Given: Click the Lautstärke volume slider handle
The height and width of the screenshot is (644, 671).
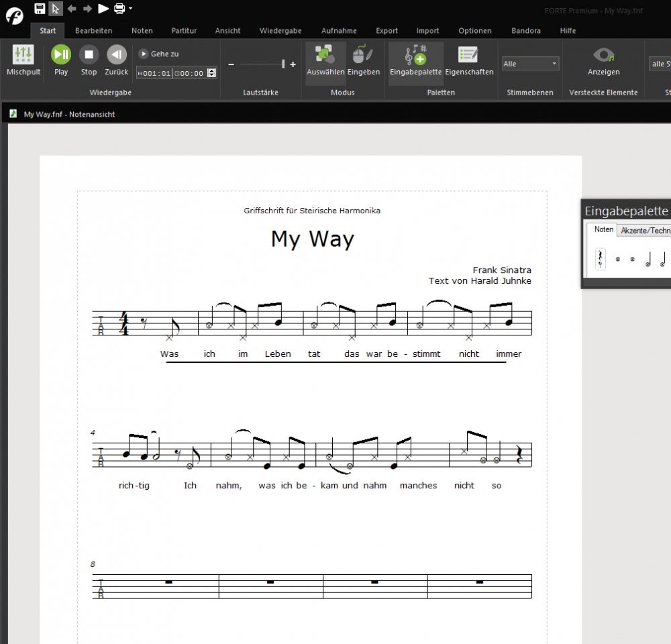Looking at the screenshot, I should pyautogui.click(x=283, y=64).
